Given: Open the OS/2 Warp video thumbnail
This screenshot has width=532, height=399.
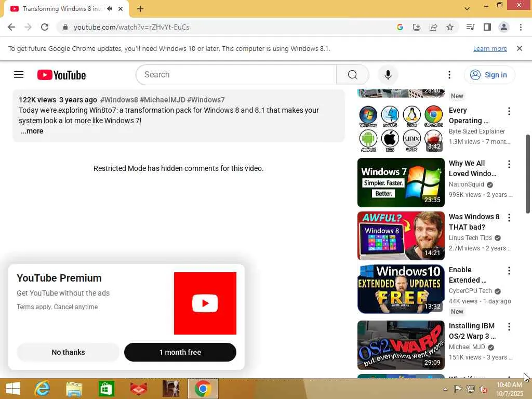Looking at the screenshot, I should (401, 345).
